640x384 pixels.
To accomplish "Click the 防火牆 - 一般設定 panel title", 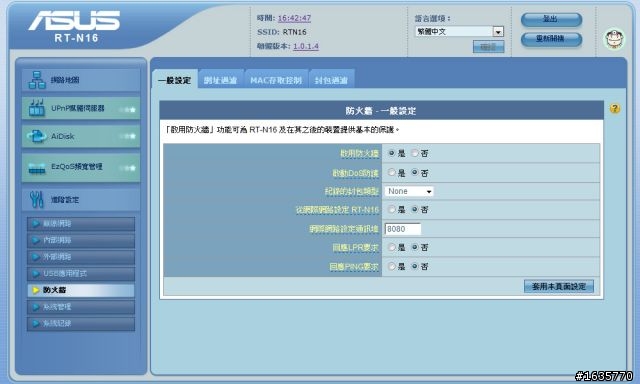I will point(380,111).
